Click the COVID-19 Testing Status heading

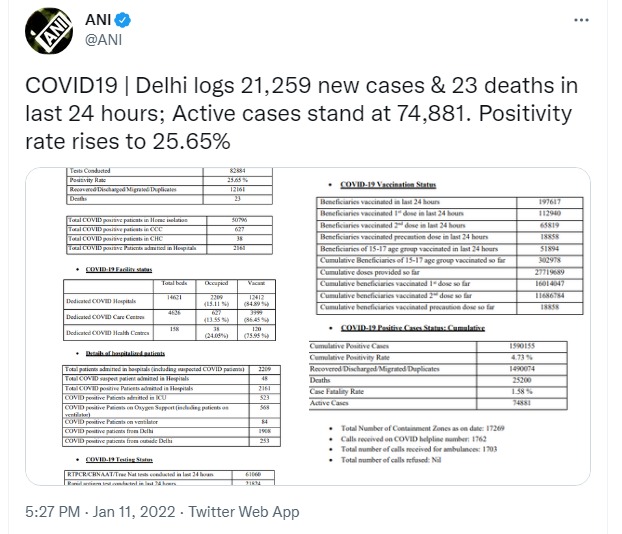pyautogui.click(x=119, y=459)
